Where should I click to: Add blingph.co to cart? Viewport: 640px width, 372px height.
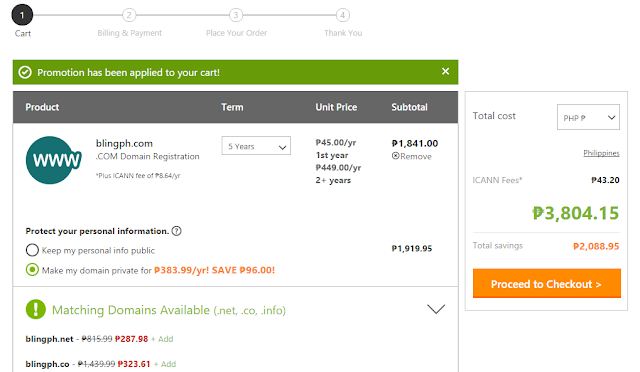tap(165, 364)
